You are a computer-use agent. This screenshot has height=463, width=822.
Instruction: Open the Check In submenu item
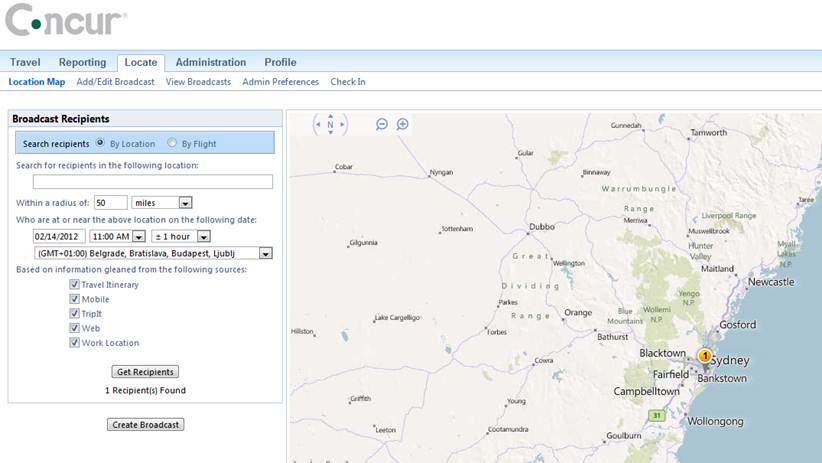[348, 82]
